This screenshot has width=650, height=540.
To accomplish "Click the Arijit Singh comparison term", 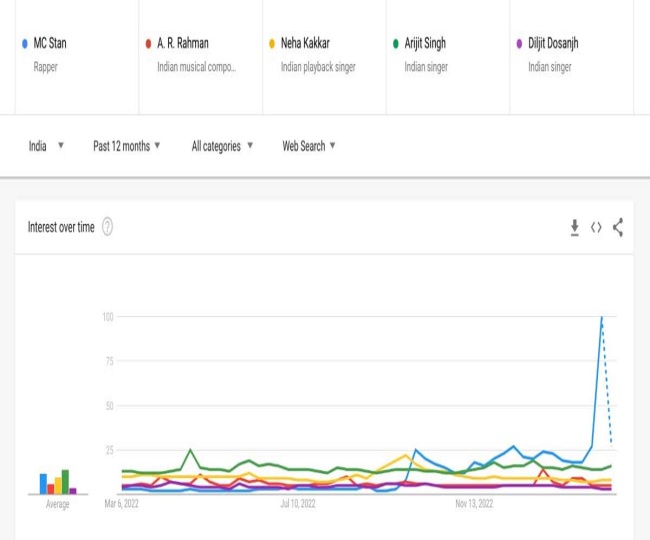I will pyautogui.click(x=425, y=44).
